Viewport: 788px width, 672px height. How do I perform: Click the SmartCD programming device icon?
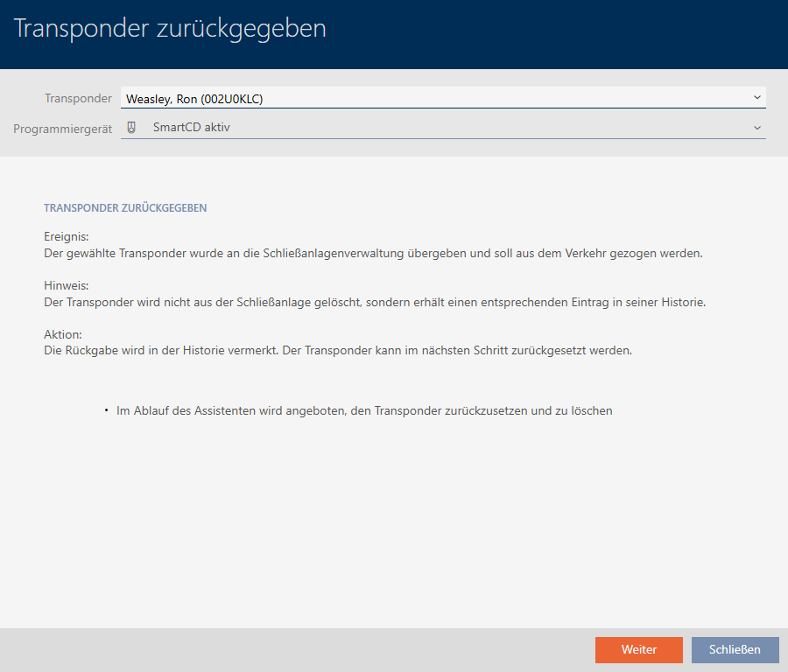131,128
